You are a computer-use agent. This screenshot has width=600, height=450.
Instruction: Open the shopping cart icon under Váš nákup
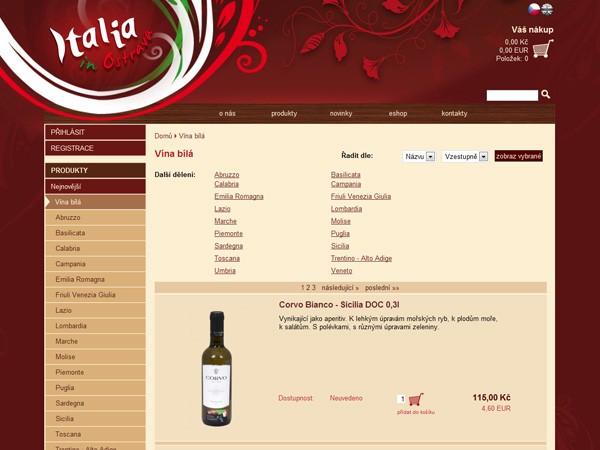coord(543,49)
